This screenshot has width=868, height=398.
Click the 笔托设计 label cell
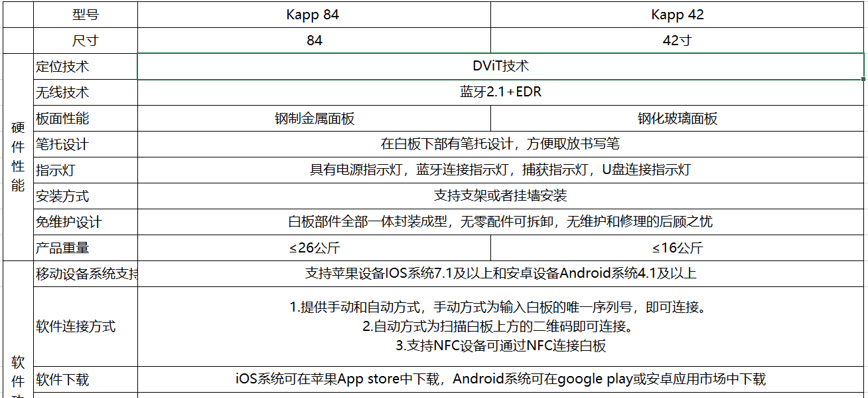click(x=85, y=144)
